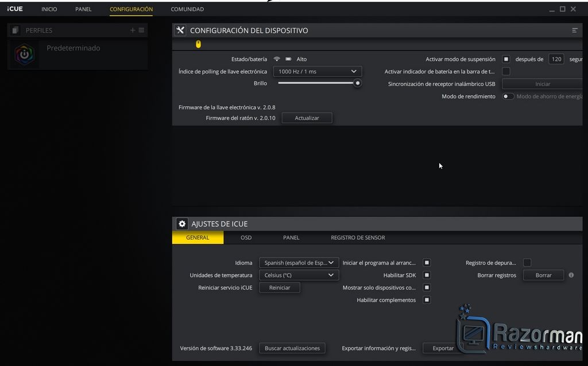The width and height of the screenshot is (588, 366).
Task: Click CONFIGURACIÓN DEL DISPOSITIVO header title
Action: (x=249, y=30)
